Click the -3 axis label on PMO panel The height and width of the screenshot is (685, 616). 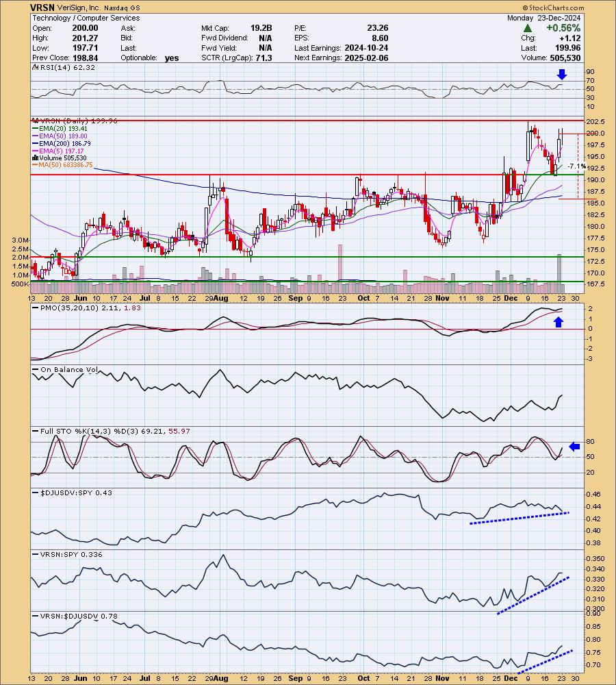pyautogui.click(x=590, y=359)
